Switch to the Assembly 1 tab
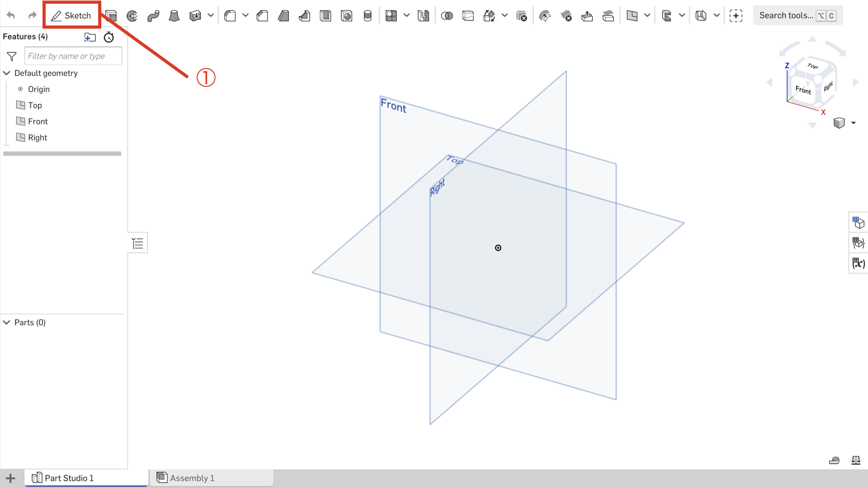This screenshot has width=868, height=488. click(192, 478)
